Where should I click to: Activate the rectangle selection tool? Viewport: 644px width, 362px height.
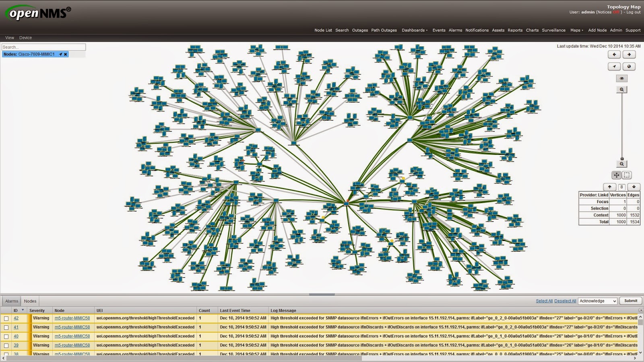point(627,175)
